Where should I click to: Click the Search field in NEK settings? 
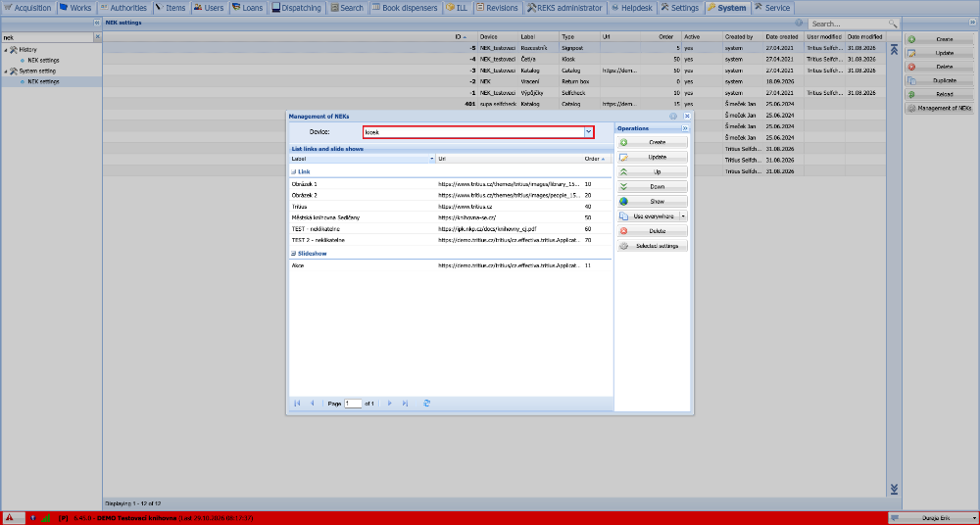[x=847, y=24]
